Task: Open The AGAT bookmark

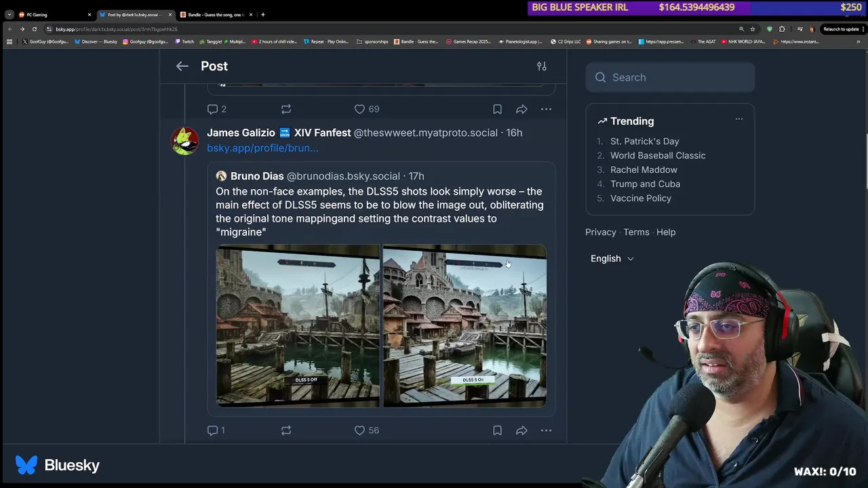Action: [x=703, y=41]
